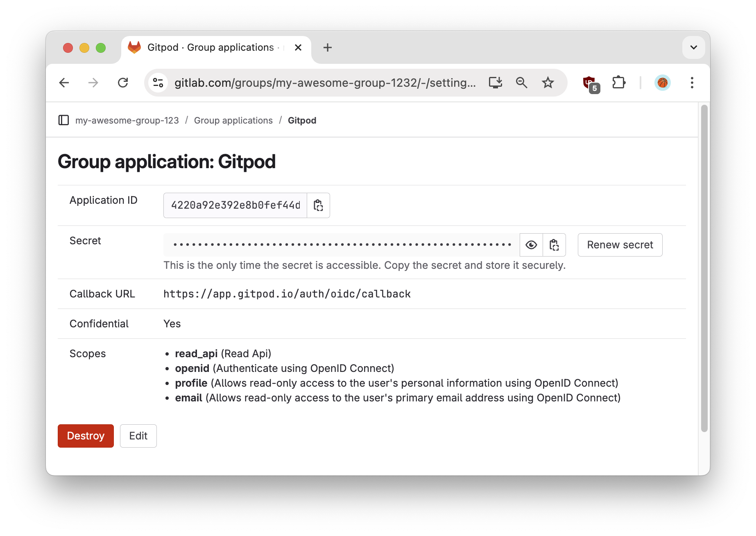
Task: Go forward in browser history
Action: [93, 83]
